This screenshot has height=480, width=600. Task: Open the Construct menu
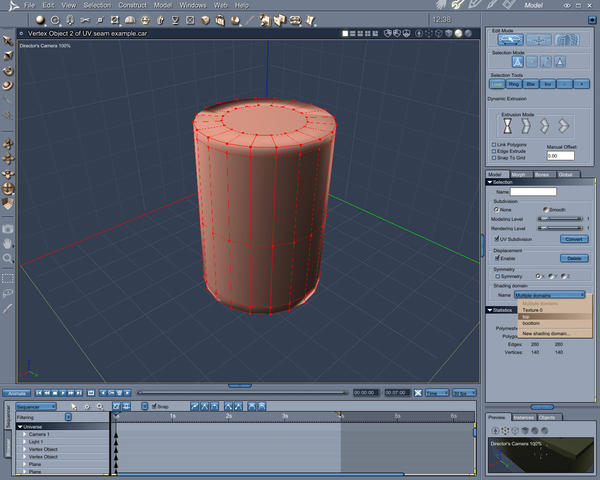132,5
